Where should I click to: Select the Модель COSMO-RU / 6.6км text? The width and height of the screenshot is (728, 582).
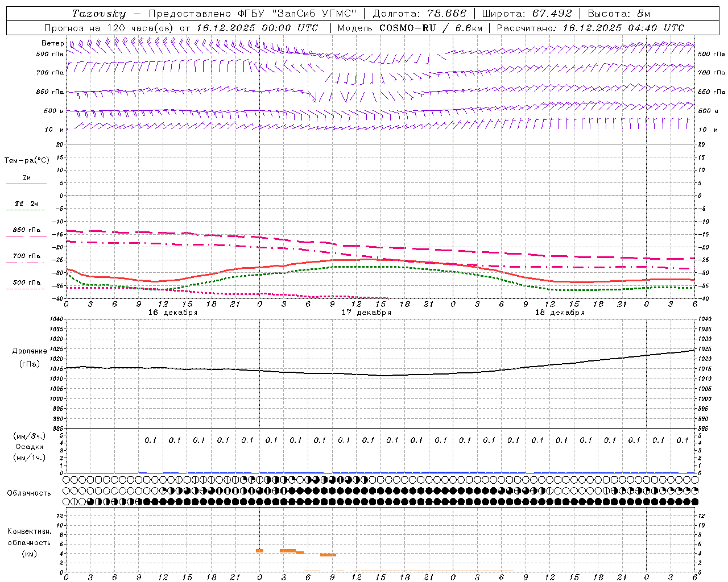point(410,28)
